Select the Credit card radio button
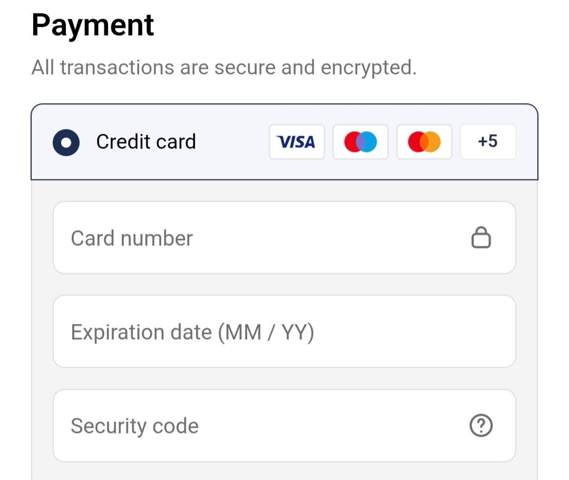 click(66, 142)
